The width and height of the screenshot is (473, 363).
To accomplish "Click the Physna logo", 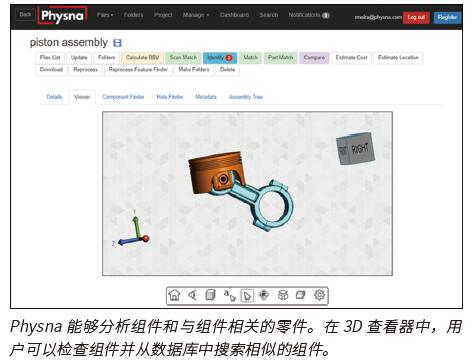I will 63,15.
